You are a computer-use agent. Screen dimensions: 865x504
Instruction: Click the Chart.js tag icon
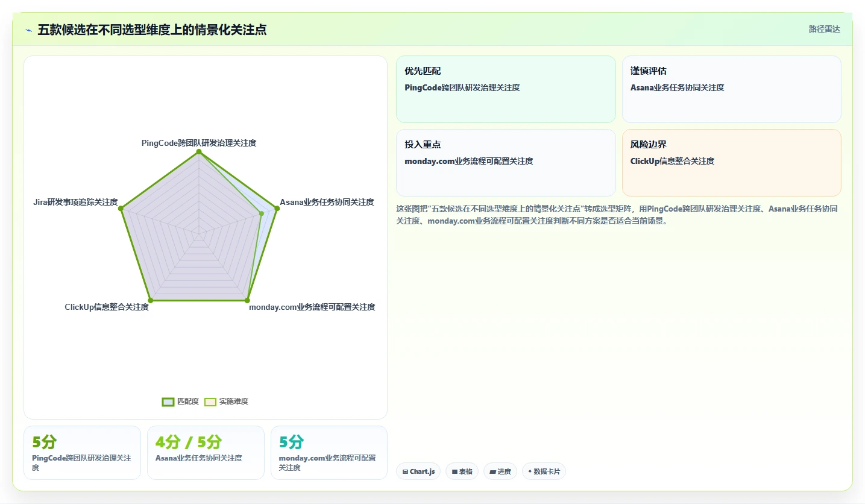pyautogui.click(x=405, y=471)
